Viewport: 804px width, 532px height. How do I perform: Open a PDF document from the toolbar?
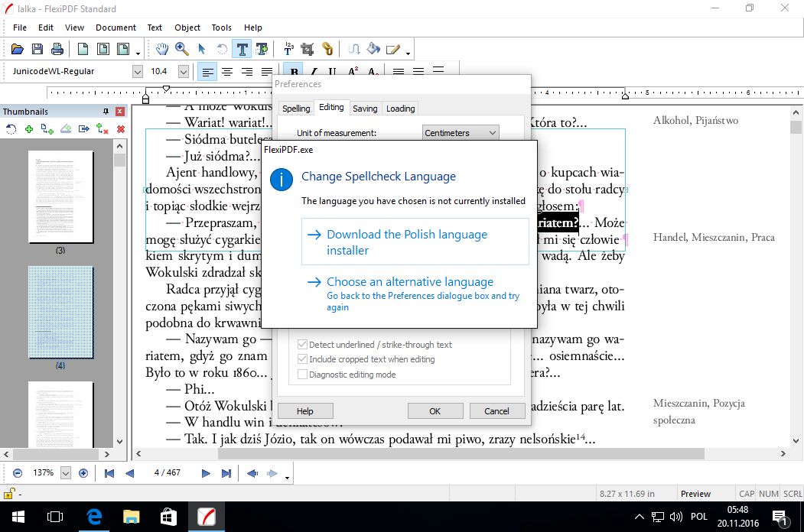tap(17, 48)
